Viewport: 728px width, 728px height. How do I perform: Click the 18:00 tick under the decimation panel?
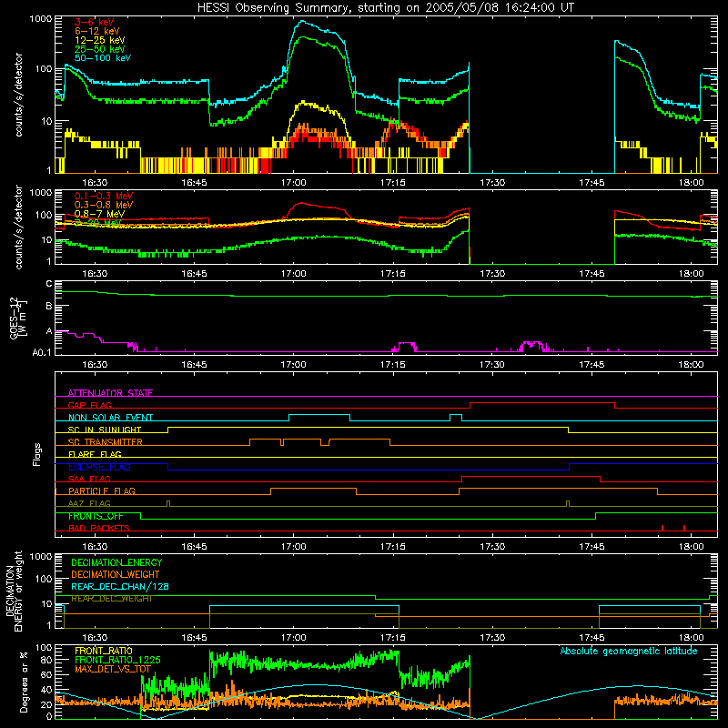(691, 638)
